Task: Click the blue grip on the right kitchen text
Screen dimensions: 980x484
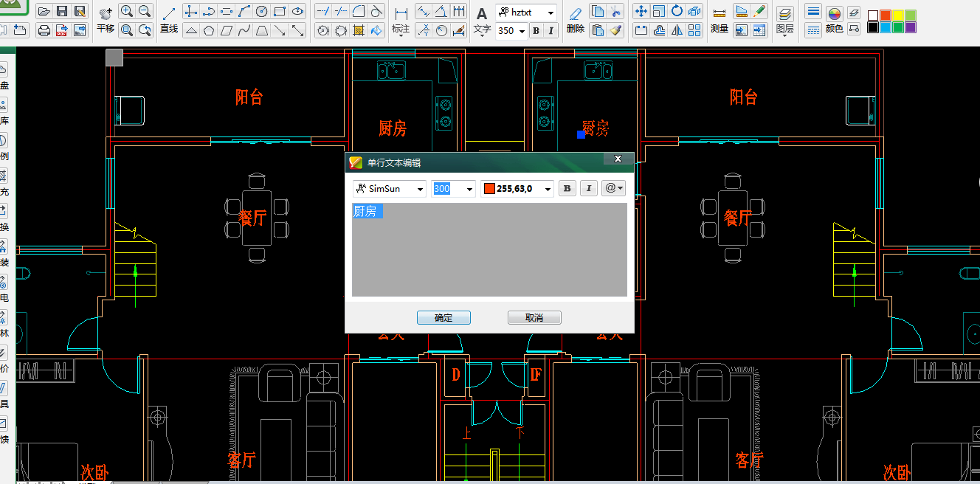Action: point(582,134)
